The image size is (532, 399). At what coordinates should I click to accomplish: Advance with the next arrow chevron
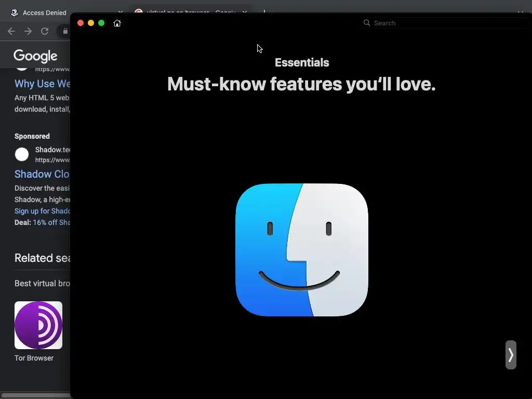511,354
